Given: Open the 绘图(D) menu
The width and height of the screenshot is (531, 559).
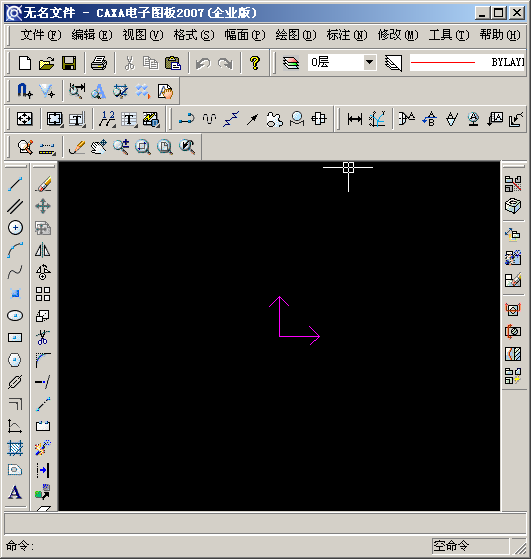Looking at the screenshot, I should tap(296, 35).
